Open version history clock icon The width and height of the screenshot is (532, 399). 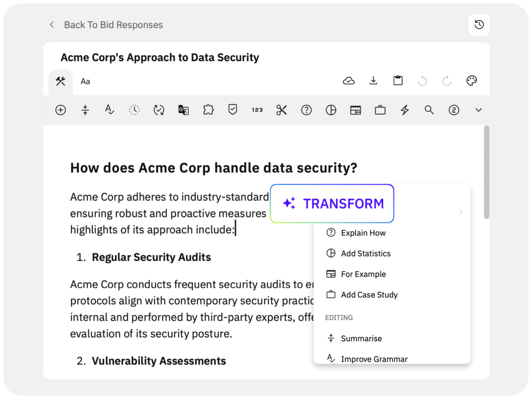(479, 25)
